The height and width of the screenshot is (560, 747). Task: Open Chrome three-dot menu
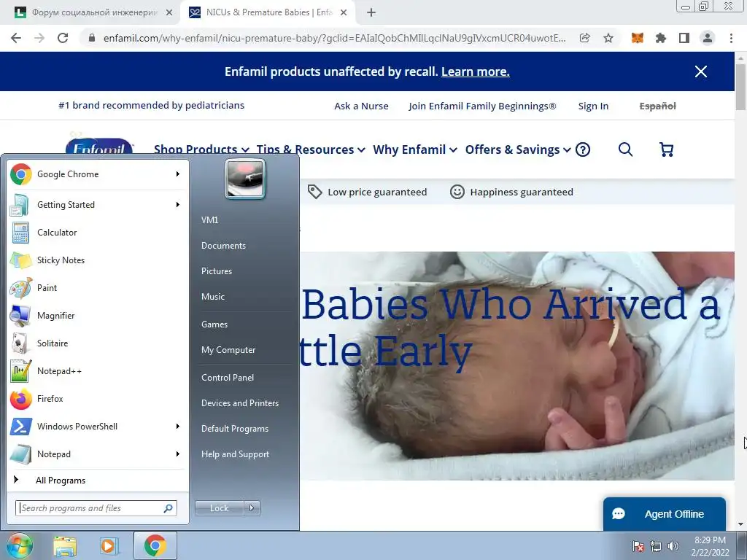click(x=731, y=38)
